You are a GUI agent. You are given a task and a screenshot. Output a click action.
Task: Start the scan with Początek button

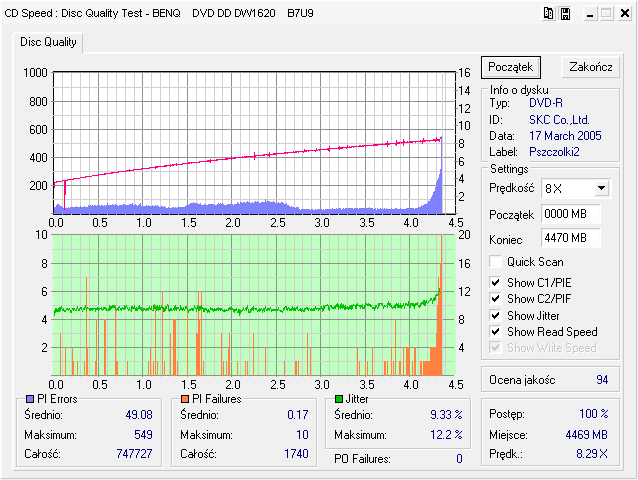511,67
